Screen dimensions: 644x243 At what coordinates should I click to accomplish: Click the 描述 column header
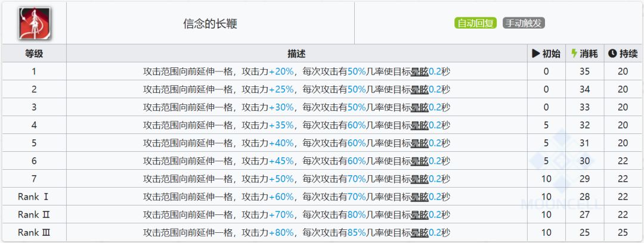(x=296, y=54)
